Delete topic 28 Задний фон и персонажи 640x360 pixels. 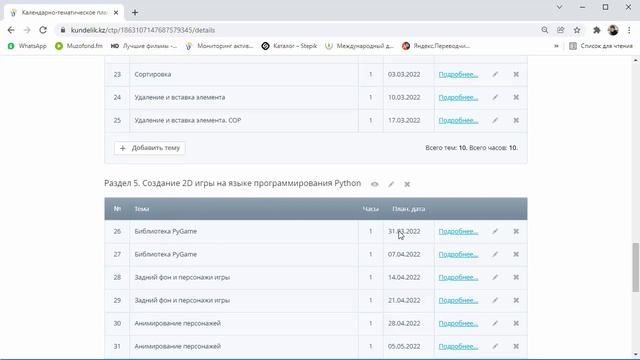516,277
